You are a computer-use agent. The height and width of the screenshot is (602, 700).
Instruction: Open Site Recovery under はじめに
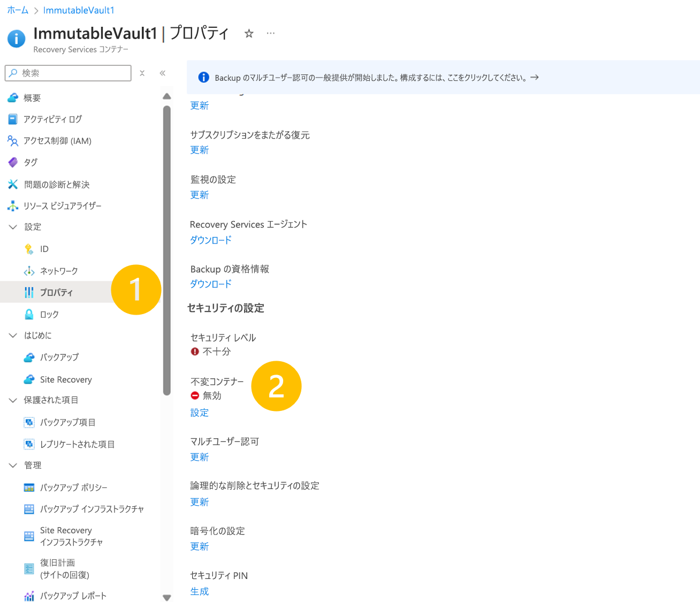[x=65, y=379]
